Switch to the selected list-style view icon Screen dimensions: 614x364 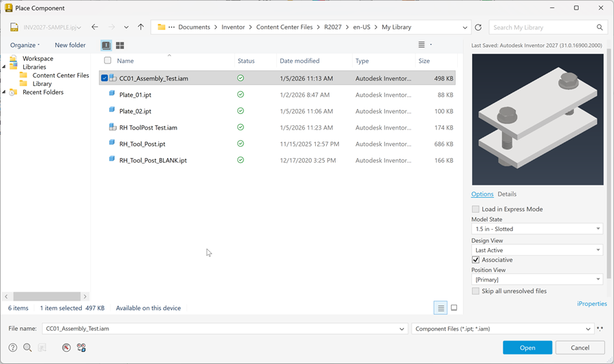(x=106, y=46)
